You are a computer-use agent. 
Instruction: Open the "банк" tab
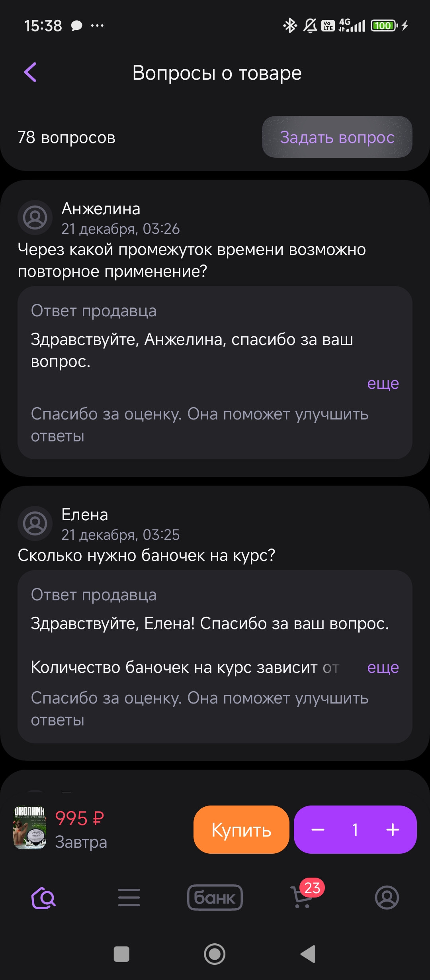tap(215, 898)
